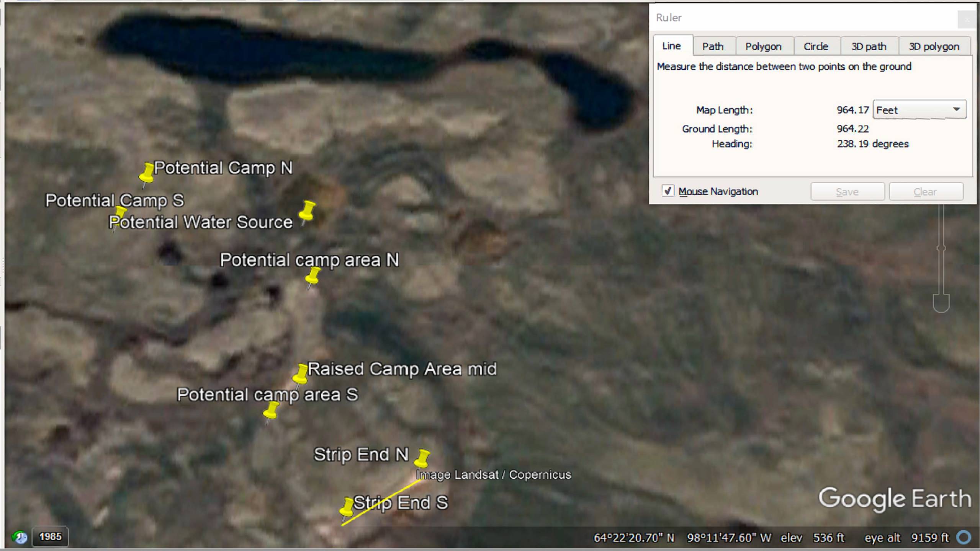The width and height of the screenshot is (980, 551).
Task: Click the Potential camp area S pushpin
Action: 271,411
